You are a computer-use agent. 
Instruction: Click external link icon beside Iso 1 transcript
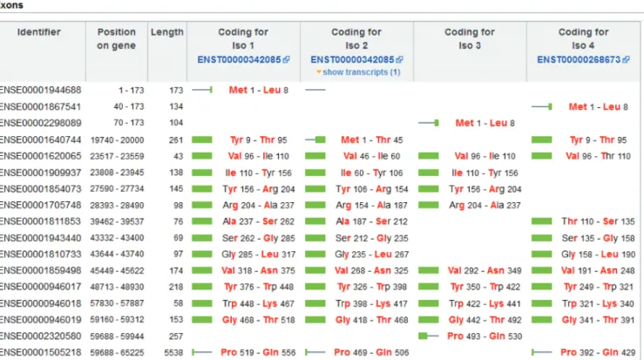[x=286, y=60]
